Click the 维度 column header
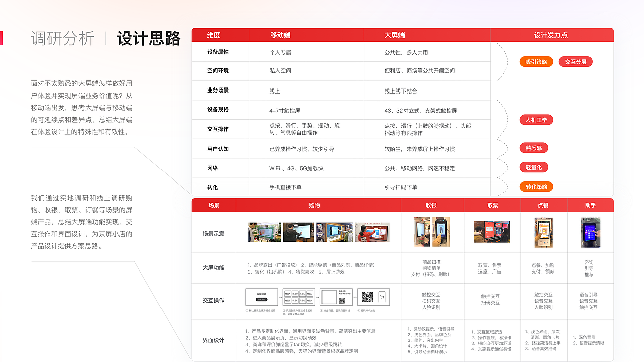The height and width of the screenshot is (362, 644). click(x=214, y=35)
